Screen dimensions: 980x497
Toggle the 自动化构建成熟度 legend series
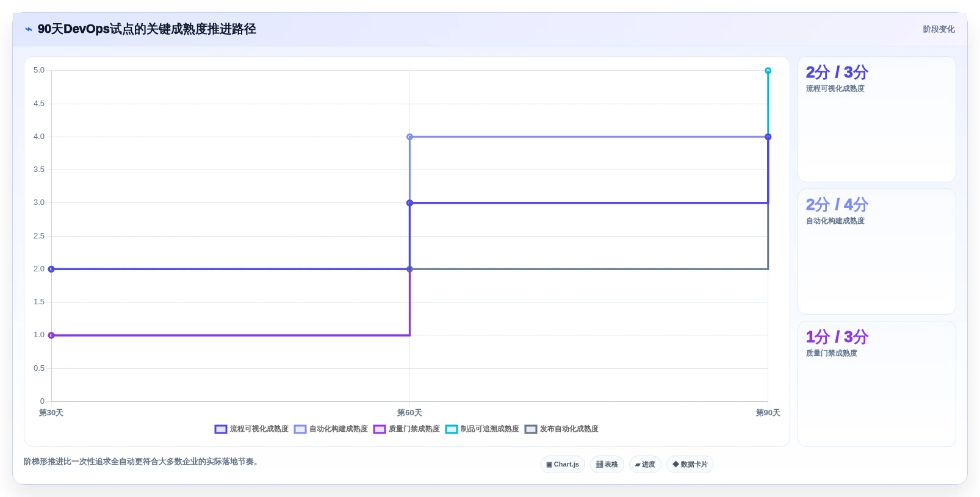point(331,429)
